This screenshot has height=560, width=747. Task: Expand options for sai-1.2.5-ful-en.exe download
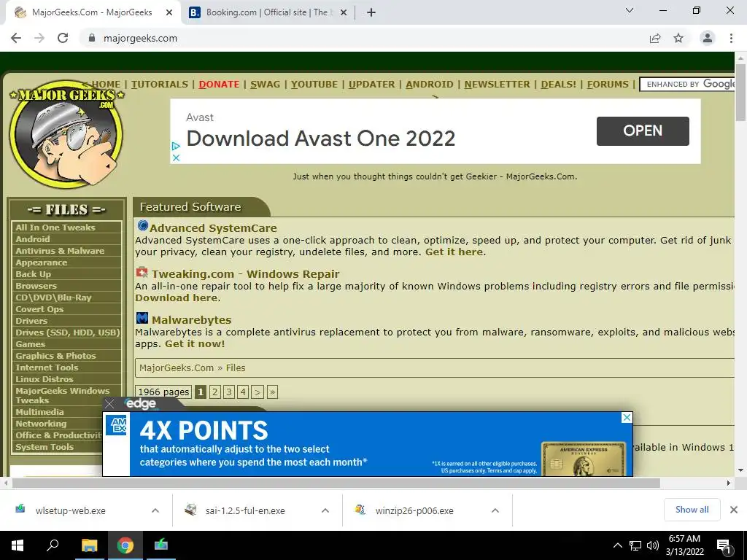coord(325,510)
